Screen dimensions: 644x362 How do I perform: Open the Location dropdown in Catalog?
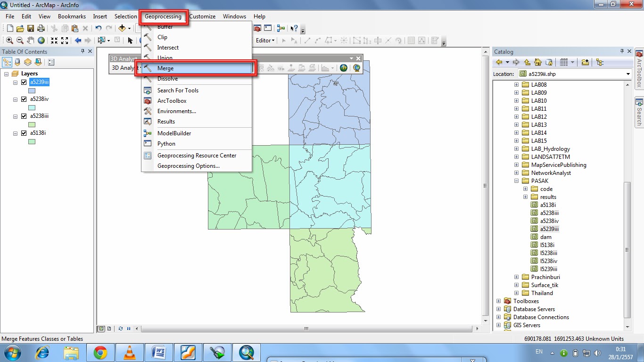pos(628,74)
